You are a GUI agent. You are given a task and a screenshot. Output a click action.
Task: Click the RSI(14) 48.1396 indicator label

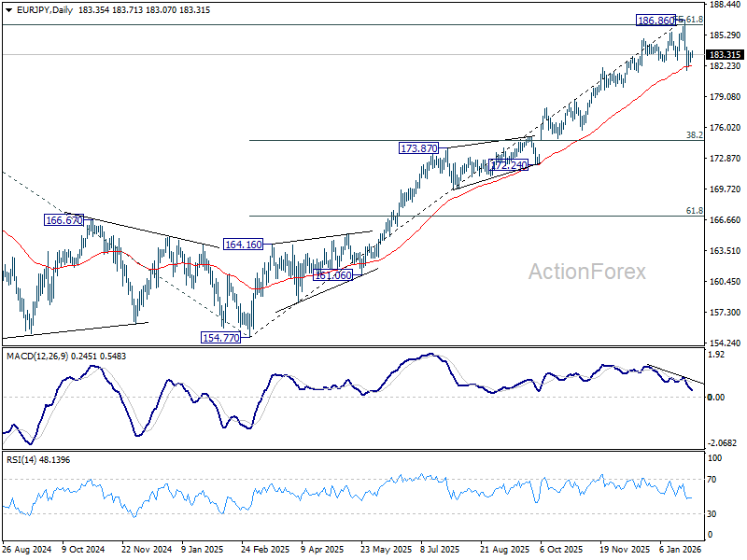[x=38, y=460]
